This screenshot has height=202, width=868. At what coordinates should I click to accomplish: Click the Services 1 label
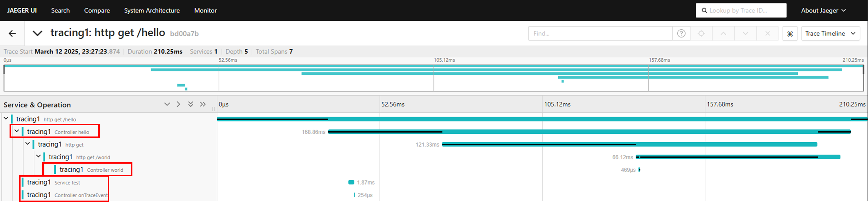click(204, 51)
